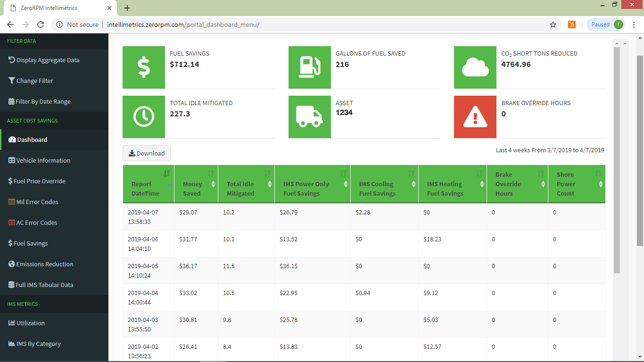The height and width of the screenshot is (362, 644).
Task: Click the dollar sign Fuel Savings tile icon
Action: pyautogui.click(x=144, y=67)
